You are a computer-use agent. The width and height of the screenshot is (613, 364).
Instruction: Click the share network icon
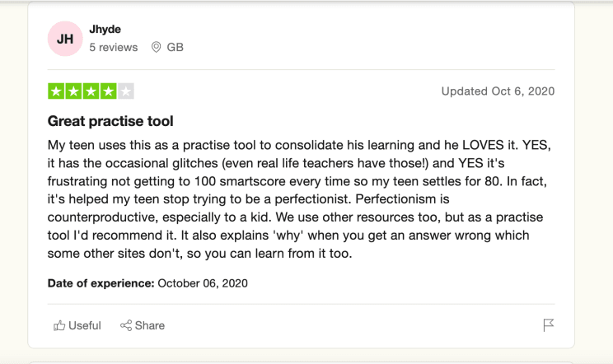126,325
